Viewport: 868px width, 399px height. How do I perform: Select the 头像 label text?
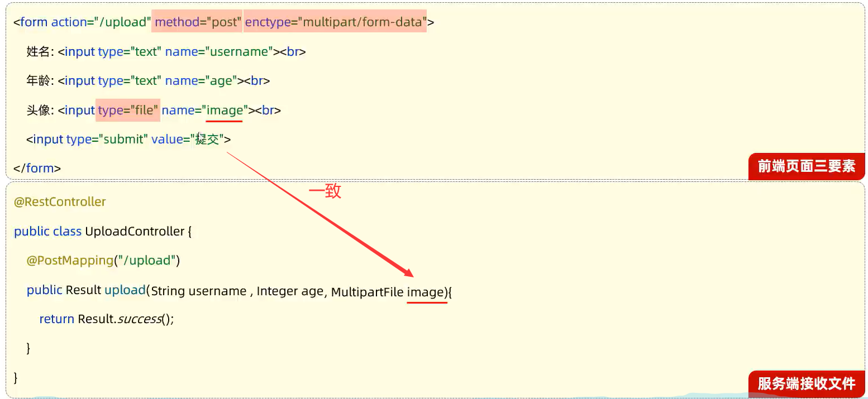(x=39, y=110)
